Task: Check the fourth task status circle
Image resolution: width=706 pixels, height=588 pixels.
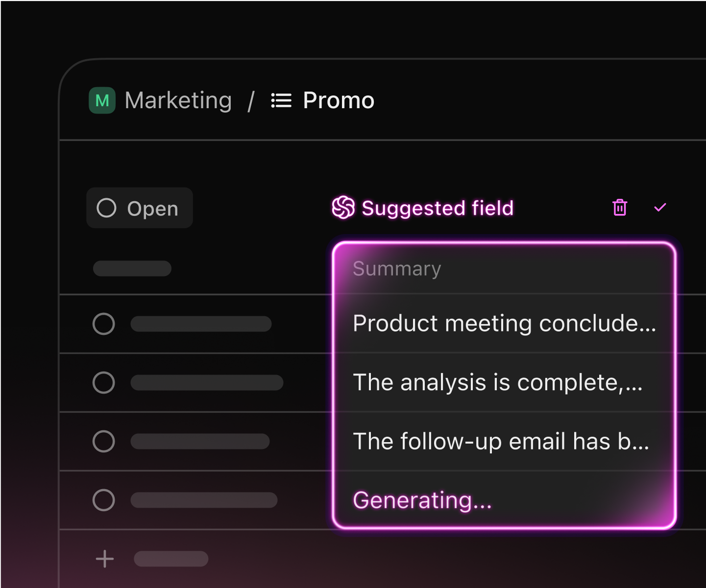Action: click(x=104, y=500)
